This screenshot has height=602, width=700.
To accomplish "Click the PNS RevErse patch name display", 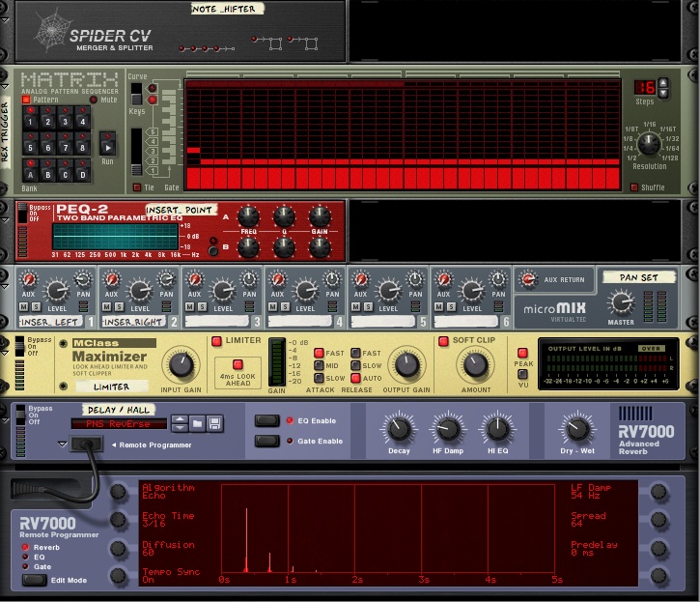I will (119, 423).
